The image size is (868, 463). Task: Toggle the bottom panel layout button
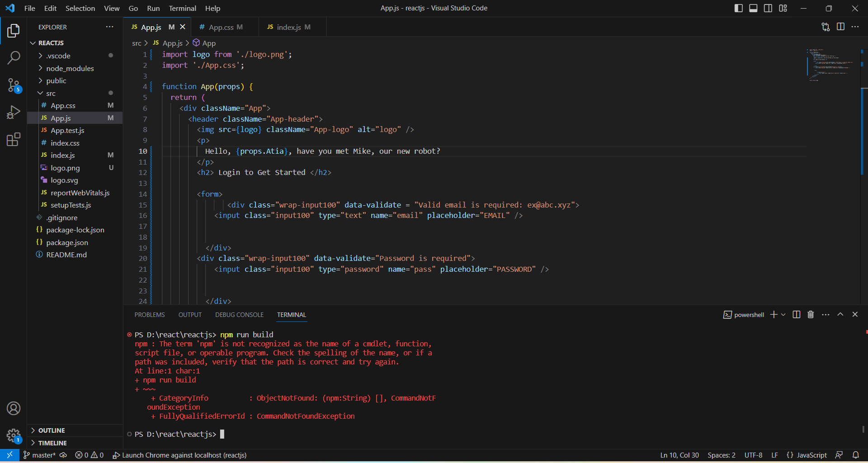753,8
